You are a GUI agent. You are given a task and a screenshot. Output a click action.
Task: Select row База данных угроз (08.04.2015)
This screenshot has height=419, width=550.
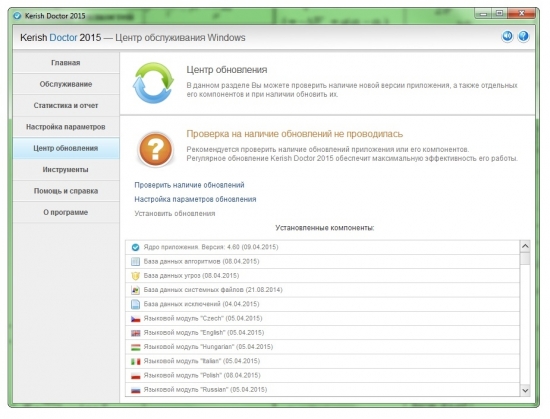click(322, 276)
